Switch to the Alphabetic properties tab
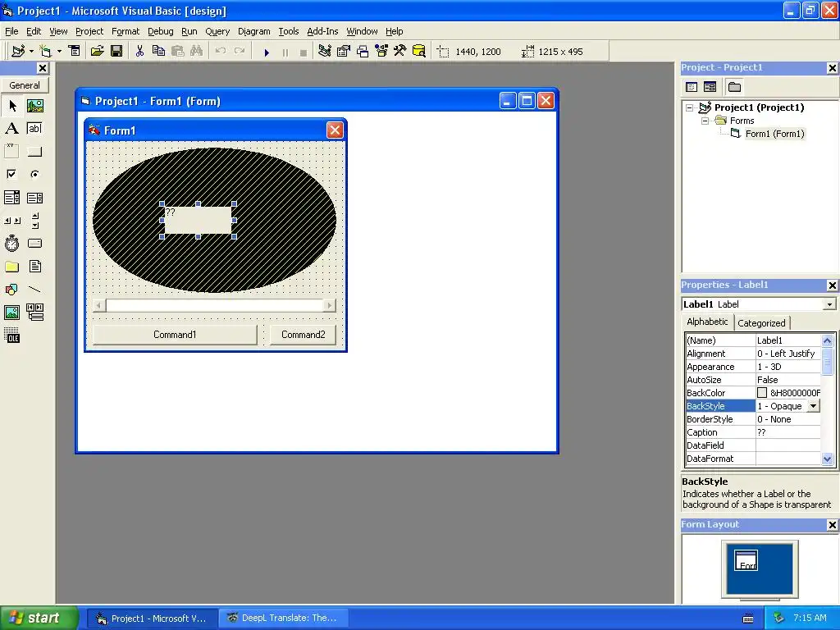The image size is (840, 630). coord(707,322)
